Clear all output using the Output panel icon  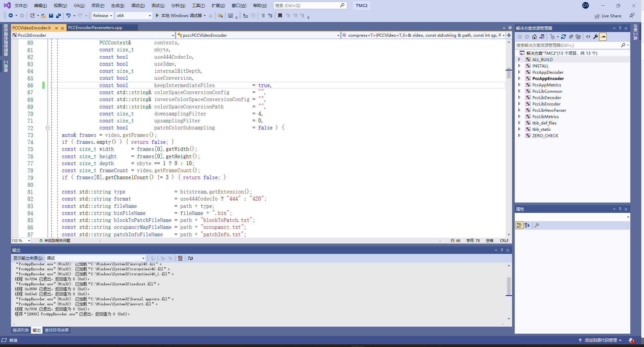tap(180, 258)
